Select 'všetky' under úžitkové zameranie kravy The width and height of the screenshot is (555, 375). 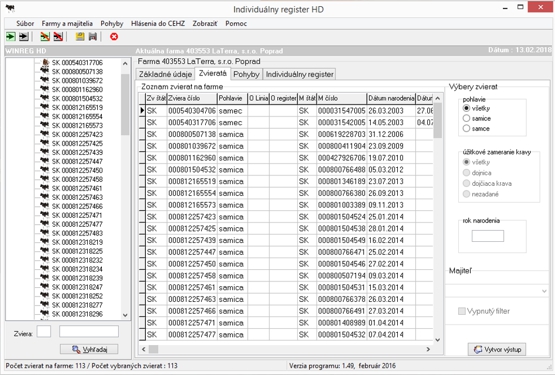[467, 162]
